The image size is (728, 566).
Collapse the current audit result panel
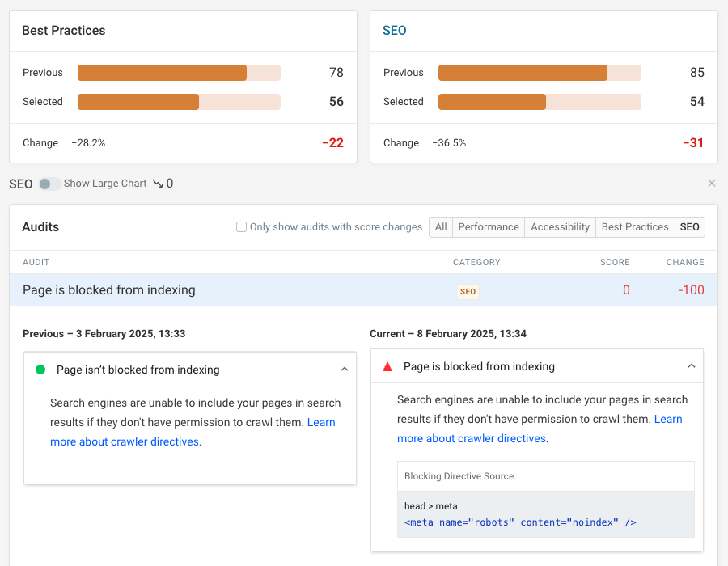click(692, 366)
